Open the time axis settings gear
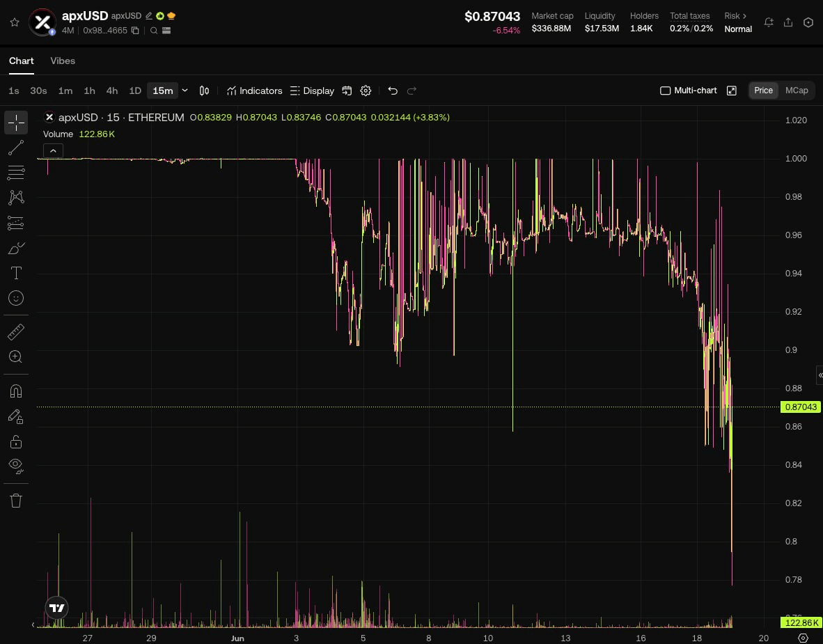Viewport: 823px width, 644px height. point(803,638)
